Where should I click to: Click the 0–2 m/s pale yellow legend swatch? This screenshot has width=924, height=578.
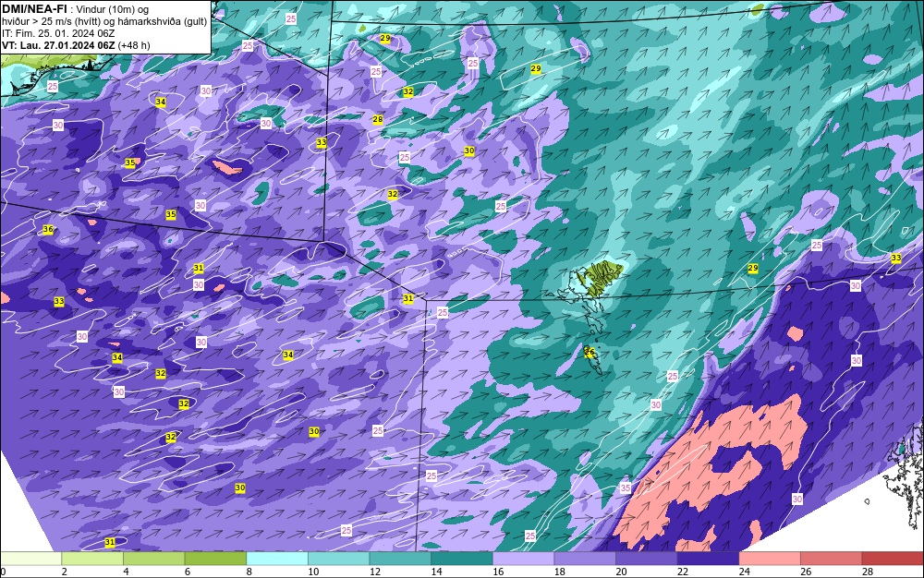point(30,559)
